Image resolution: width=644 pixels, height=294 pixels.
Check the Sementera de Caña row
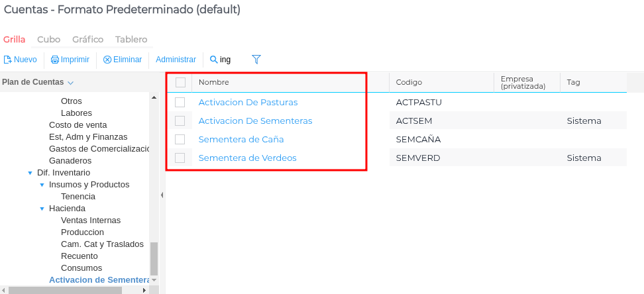click(180, 140)
